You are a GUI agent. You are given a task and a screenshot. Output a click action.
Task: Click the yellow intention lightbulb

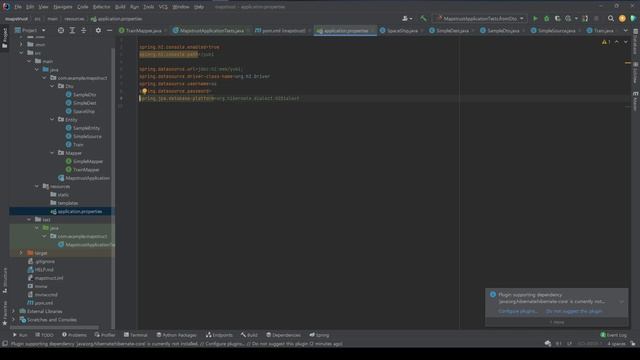(144, 91)
